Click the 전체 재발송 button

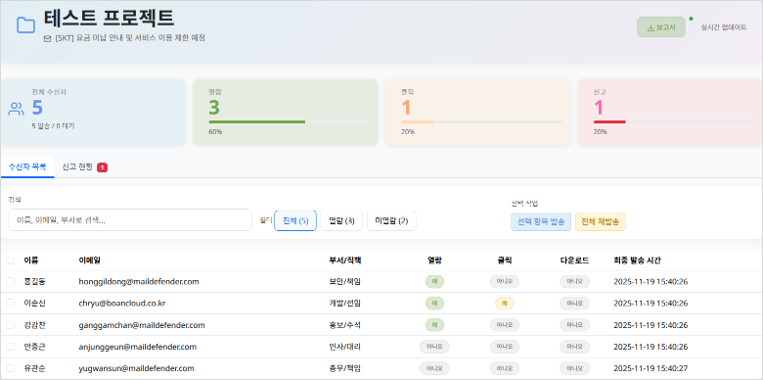pyautogui.click(x=600, y=222)
